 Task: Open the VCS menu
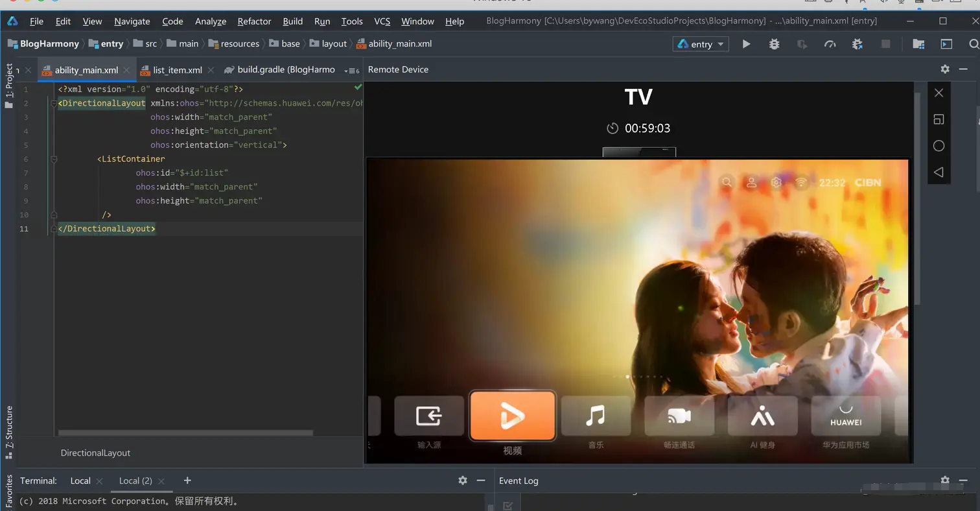[x=382, y=21]
